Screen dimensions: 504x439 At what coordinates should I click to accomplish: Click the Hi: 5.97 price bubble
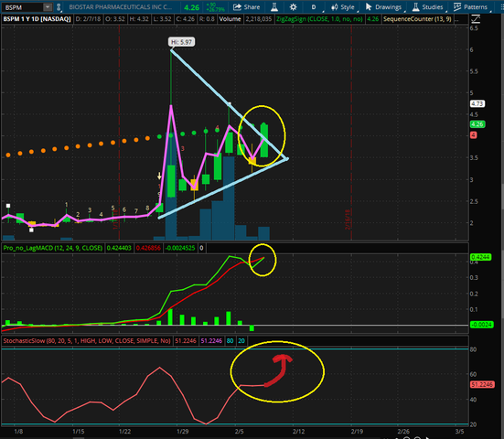(181, 42)
